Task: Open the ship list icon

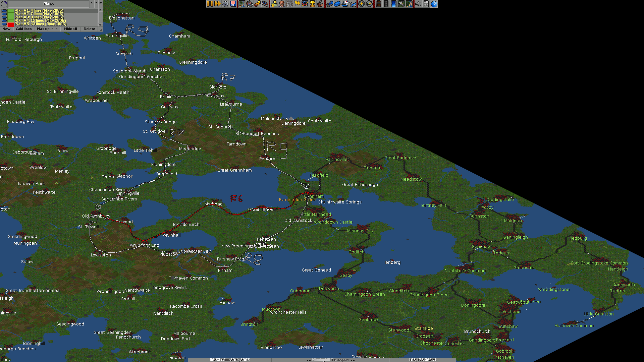Action: click(345, 4)
